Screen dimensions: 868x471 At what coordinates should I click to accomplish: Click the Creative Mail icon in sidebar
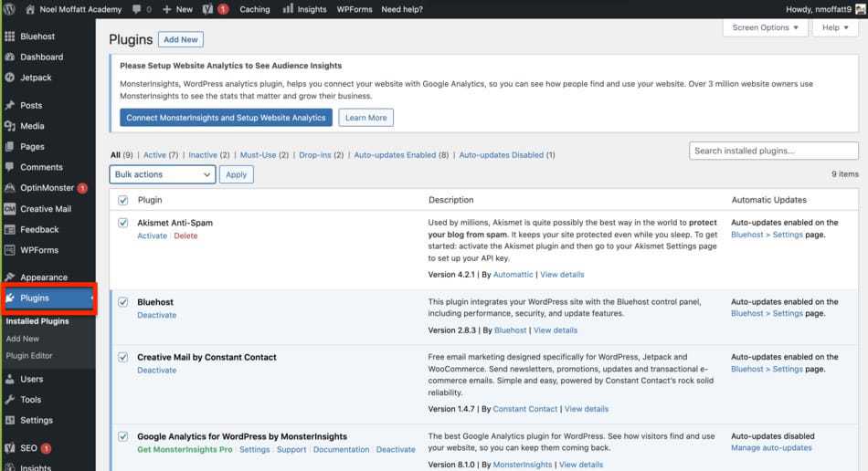click(x=9, y=209)
